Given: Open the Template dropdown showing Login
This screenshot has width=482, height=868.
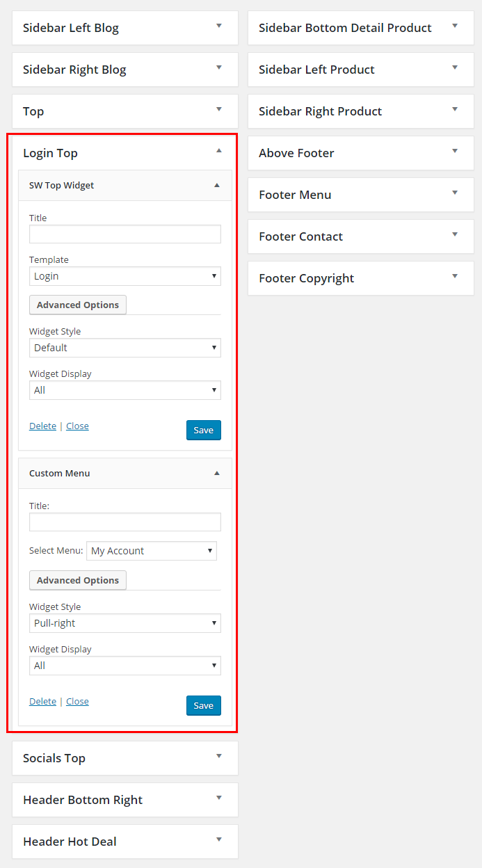Looking at the screenshot, I should [x=125, y=276].
